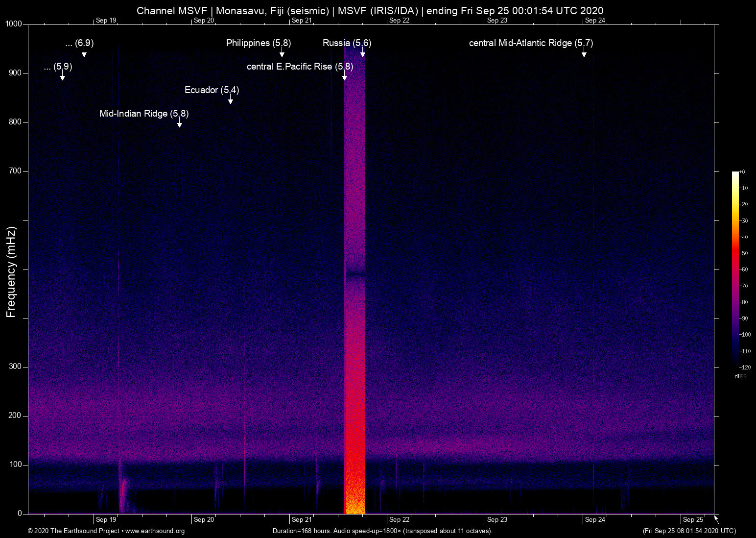Select Sep 22 date label on top axis

pos(399,20)
